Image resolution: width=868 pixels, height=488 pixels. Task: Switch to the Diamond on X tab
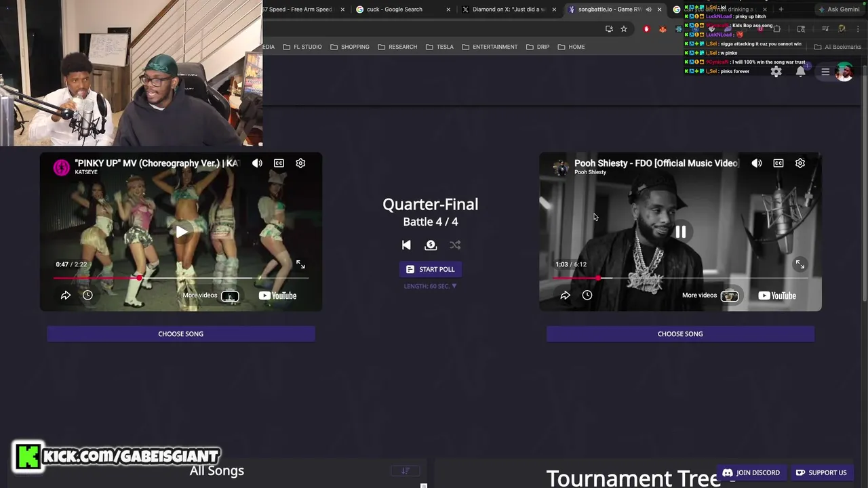pos(509,9)
